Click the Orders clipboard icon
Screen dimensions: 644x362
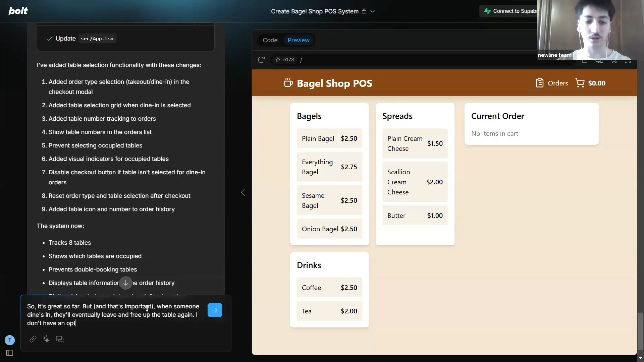(x=539, y=83)
